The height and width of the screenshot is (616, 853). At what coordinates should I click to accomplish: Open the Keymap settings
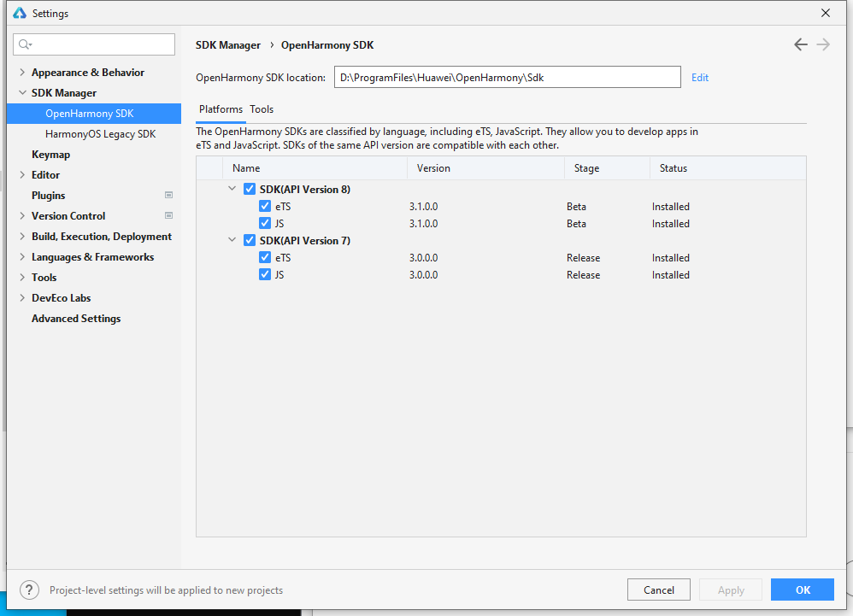pos(50,155)
